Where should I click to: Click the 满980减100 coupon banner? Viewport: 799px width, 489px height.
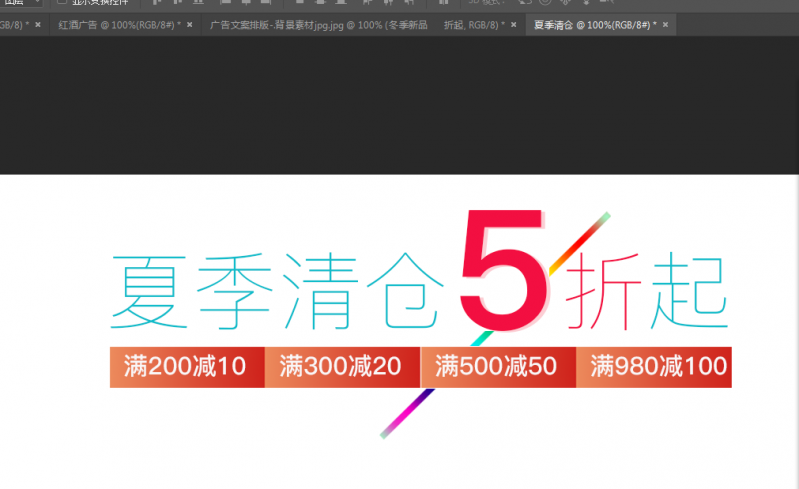click(656, 367)
